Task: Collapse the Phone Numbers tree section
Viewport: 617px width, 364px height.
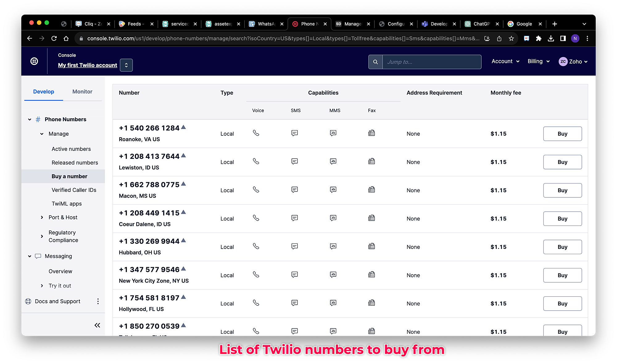Action: pos(30,119)
